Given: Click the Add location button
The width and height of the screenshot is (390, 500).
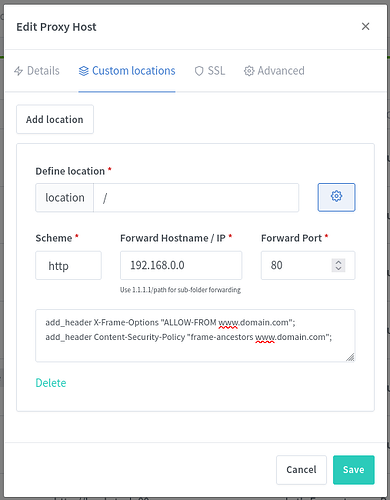Looking at the screenshot, I should 55,119.
